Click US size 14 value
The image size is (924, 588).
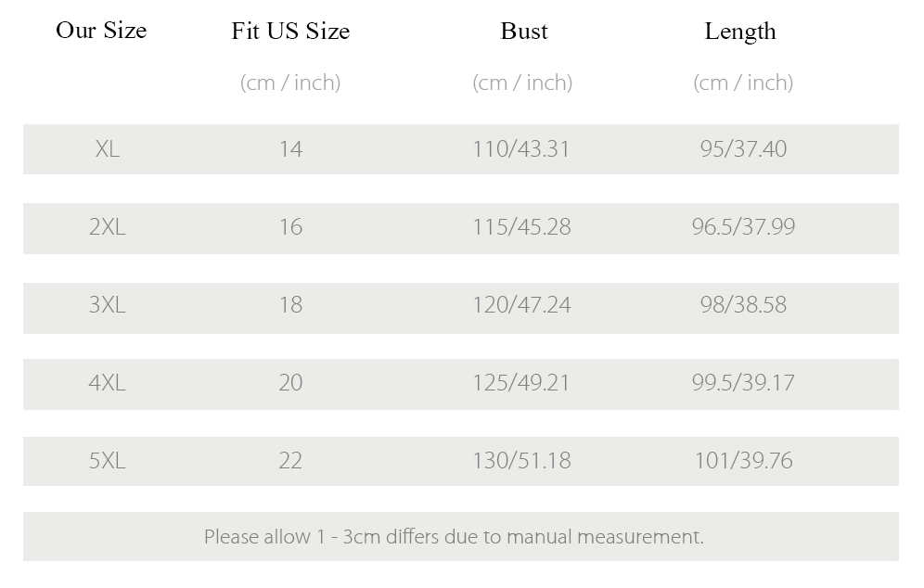[x=290, y=148]
